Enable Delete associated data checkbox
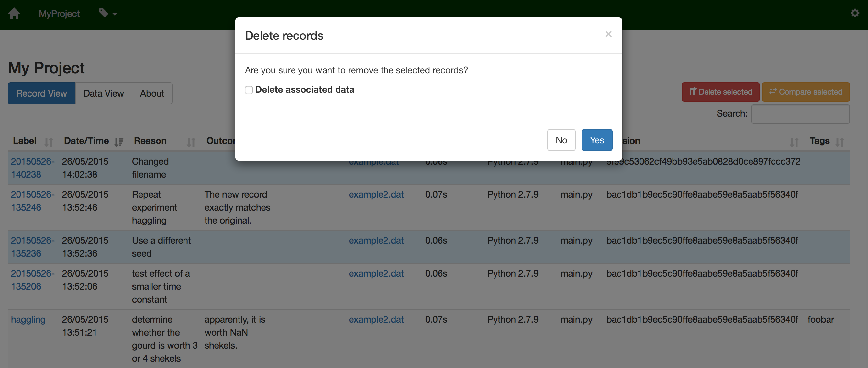 click(249, 90)
